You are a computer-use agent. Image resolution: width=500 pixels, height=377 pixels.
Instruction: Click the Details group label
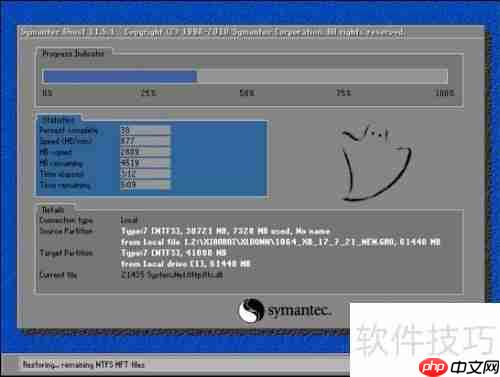53,210
